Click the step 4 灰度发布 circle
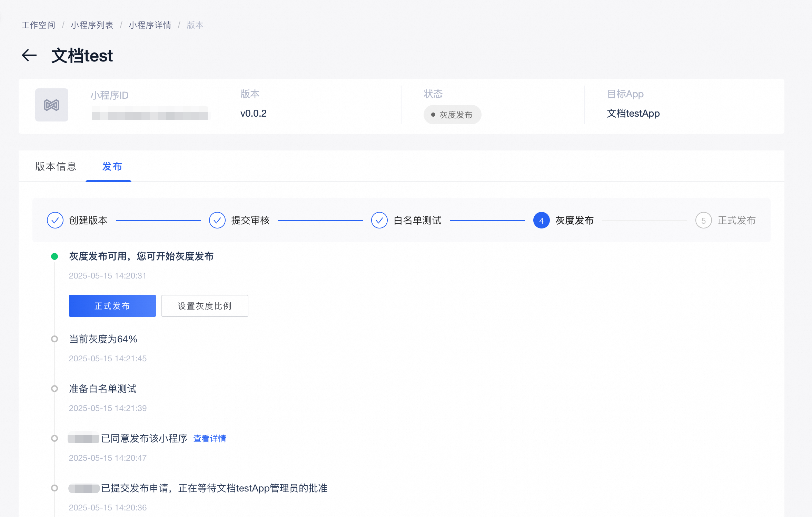 tap(541, 220)
